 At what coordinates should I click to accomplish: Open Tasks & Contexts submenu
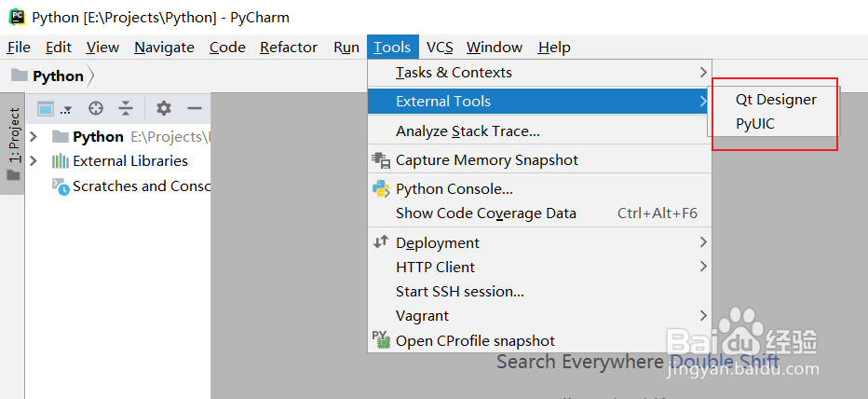pos(539,73)
